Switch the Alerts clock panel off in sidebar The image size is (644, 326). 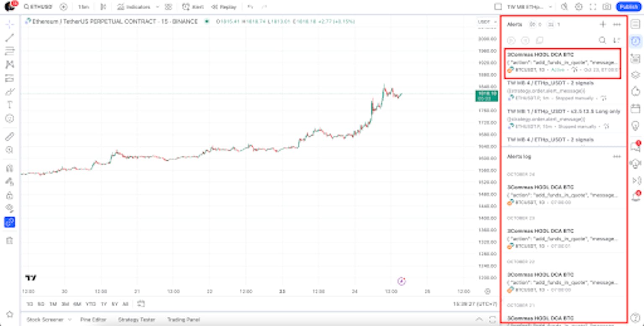point(636,41)
